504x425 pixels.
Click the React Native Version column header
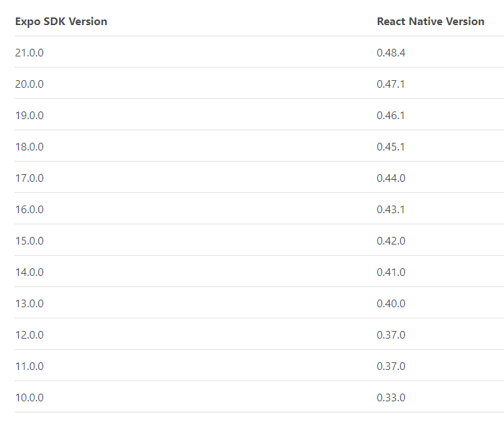pyautogui.click(x=430, y=22)
